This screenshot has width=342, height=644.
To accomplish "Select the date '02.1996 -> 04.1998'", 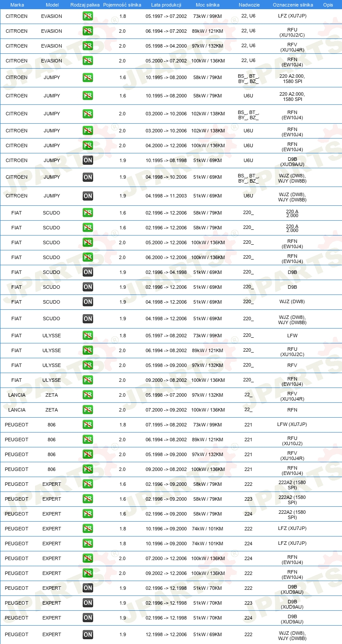I will [166, 272].
